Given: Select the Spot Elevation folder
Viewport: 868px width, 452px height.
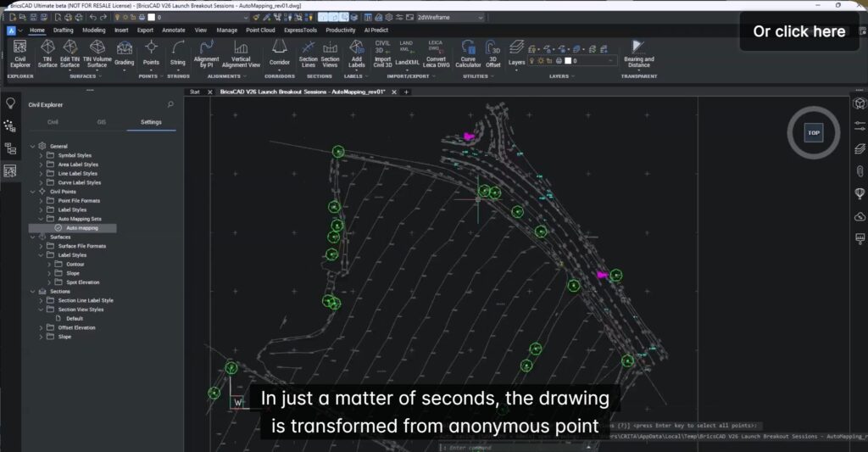Looking at the screenshot, I should click(82, 282).
